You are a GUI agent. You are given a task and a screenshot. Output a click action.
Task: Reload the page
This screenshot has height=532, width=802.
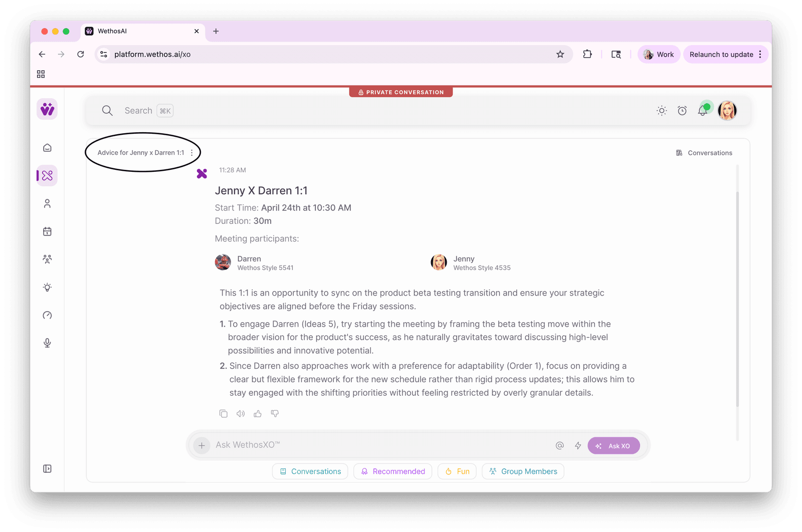81,54
